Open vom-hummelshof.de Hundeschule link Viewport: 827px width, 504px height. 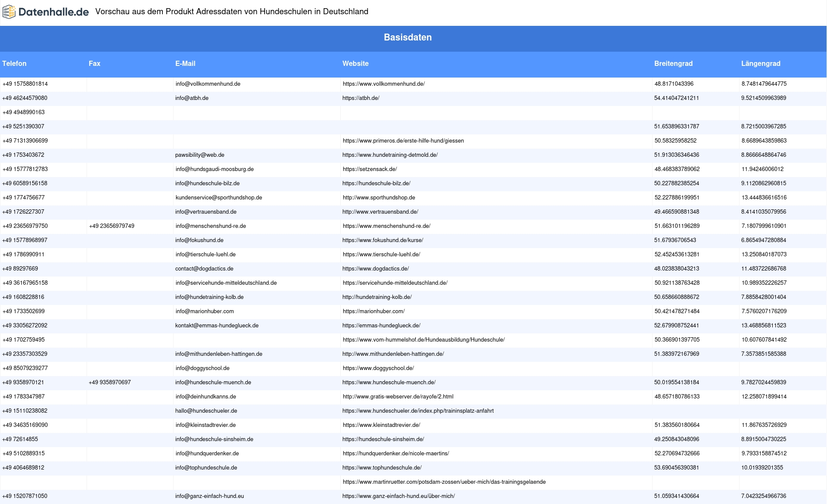(424, 340)
